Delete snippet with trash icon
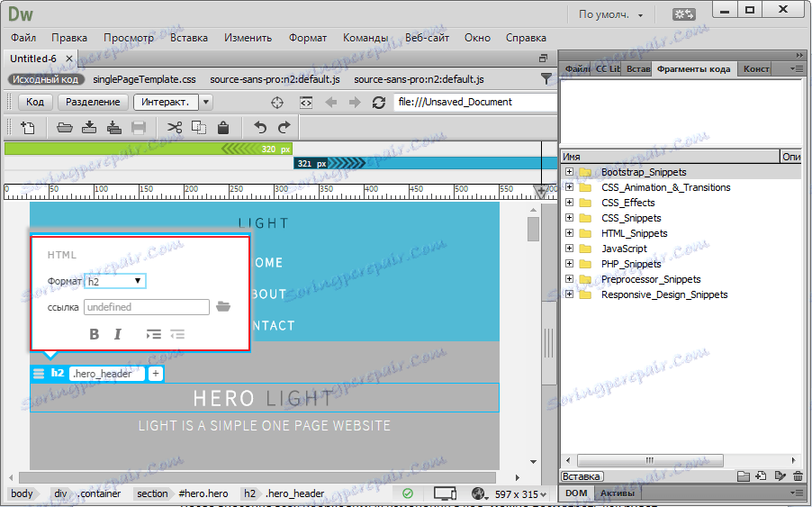The width and height of the screenshot is (812, 507). tap(798, 475)
